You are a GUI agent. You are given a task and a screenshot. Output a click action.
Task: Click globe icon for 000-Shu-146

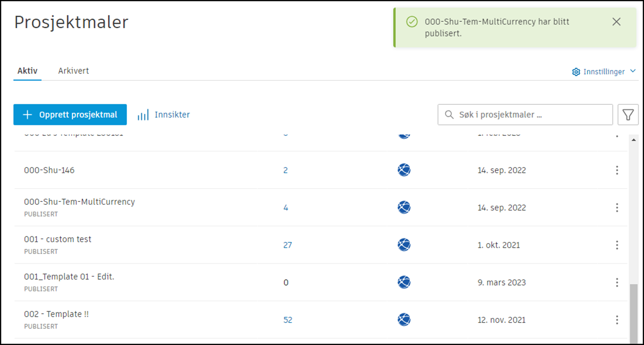point(404,170)
